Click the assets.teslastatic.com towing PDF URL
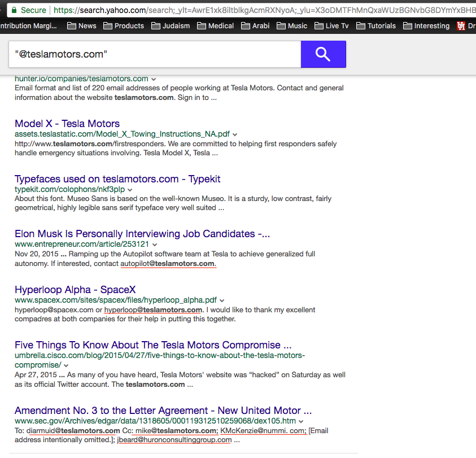The height and width of the screenshot is (458, 476). [x=122, y=134]
